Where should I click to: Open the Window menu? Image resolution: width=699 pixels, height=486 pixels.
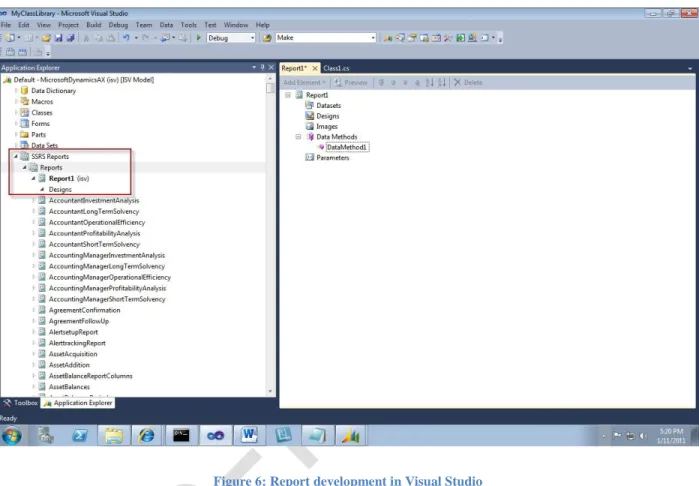(x=236, y=25)
